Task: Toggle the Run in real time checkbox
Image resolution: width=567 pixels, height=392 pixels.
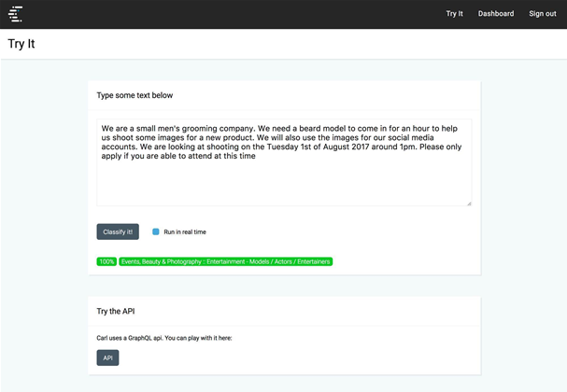Action: (155, 231)
